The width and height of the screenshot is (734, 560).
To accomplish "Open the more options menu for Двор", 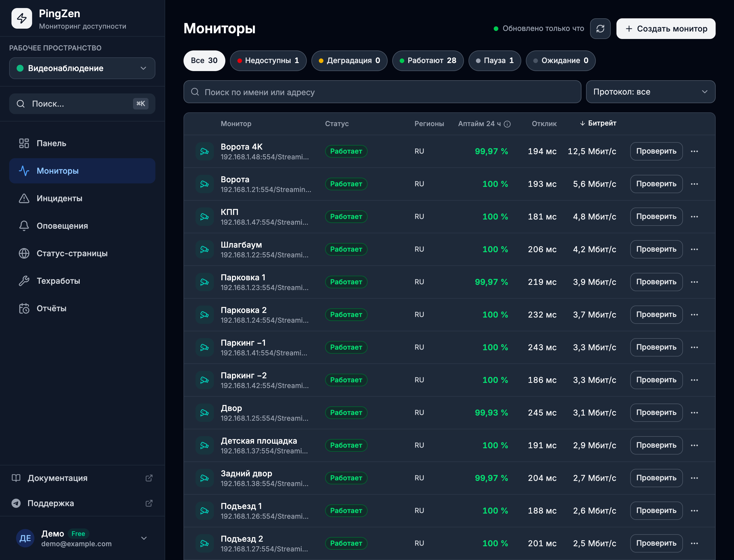I will pos(694,413).
